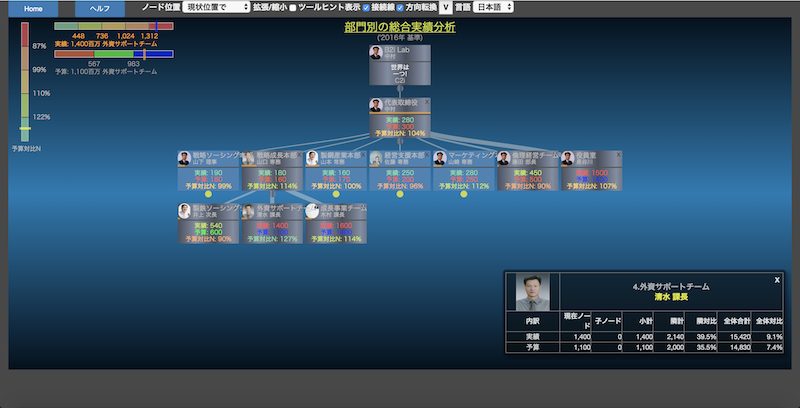Close the 代表取締役 node with its x
Screen dimensions: 800x408
(x=427, y=101)
